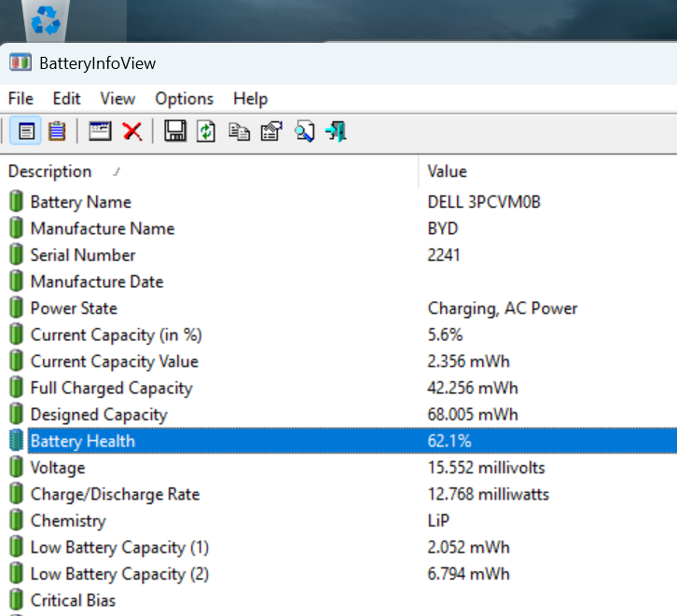
Task: Click battery icon beside Critical Bias
Action: [16, 600]
